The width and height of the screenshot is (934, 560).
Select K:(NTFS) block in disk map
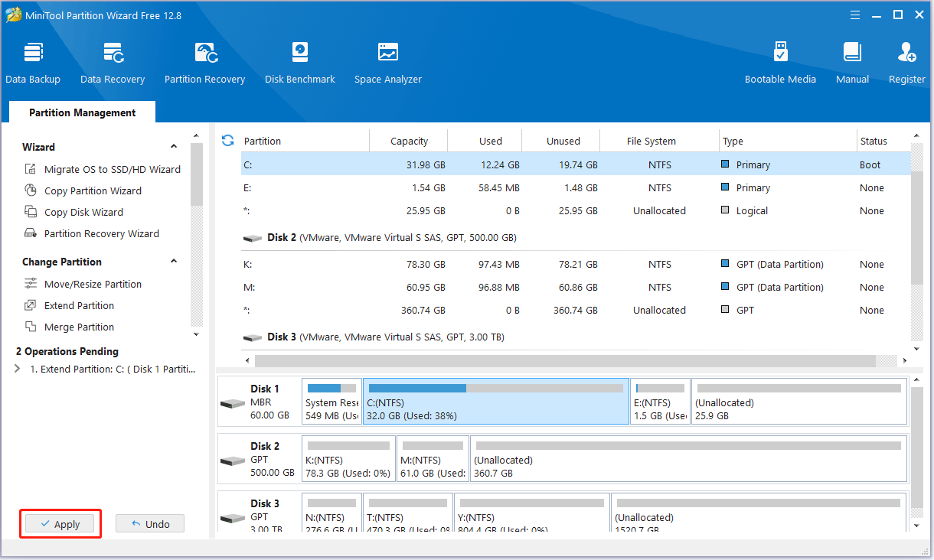(348, 459)
